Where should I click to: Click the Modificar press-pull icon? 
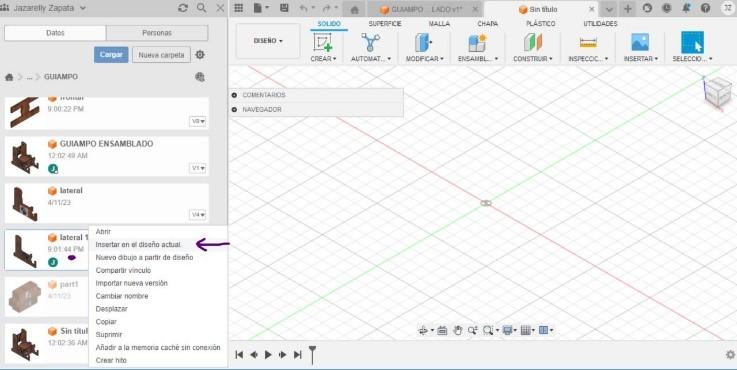423,42
